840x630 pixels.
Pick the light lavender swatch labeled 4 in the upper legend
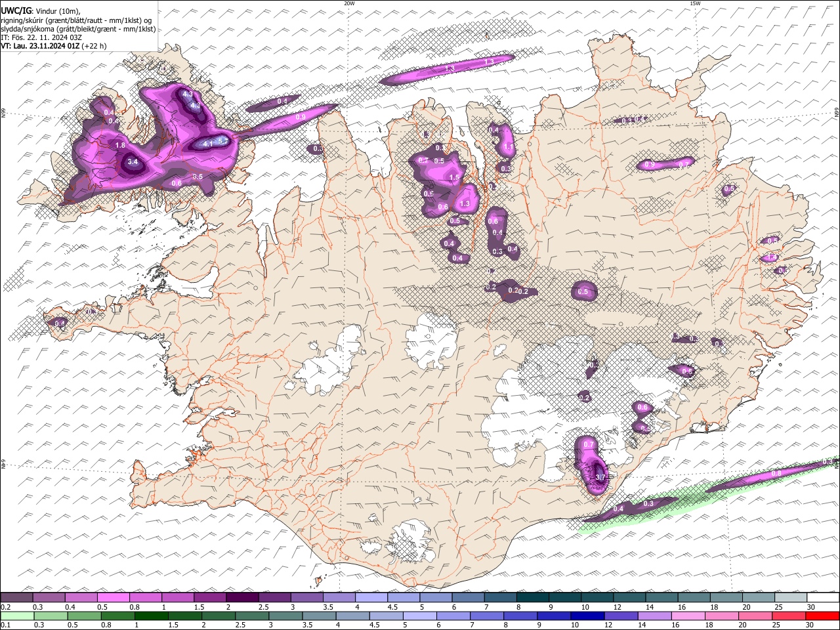(x=372, y=597)
